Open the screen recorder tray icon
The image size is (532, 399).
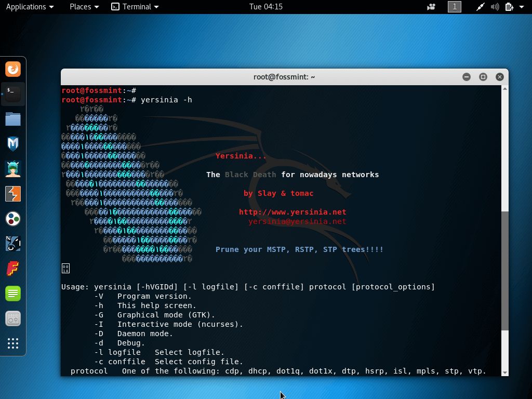[431, 7]
